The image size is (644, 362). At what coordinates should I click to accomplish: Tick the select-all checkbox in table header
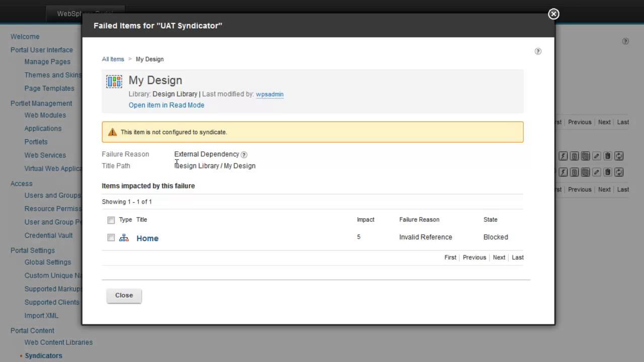(x=111, y=220)
